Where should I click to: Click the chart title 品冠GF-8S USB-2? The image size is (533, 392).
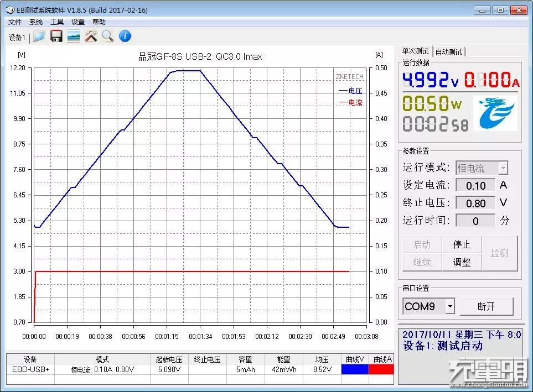pos(200,57)
